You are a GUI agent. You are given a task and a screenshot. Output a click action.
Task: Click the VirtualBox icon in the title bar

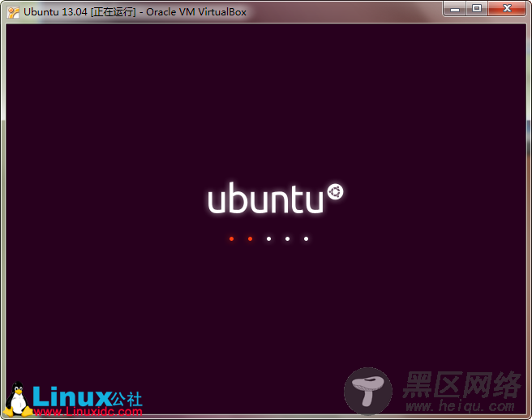click(13, 12)
